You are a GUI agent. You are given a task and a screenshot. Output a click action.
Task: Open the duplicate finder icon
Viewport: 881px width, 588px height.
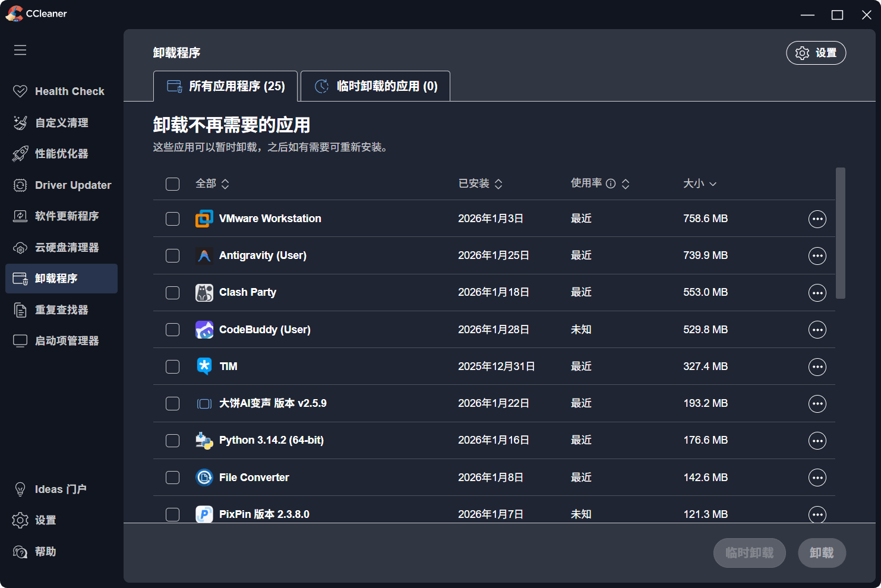click(20, 310)
